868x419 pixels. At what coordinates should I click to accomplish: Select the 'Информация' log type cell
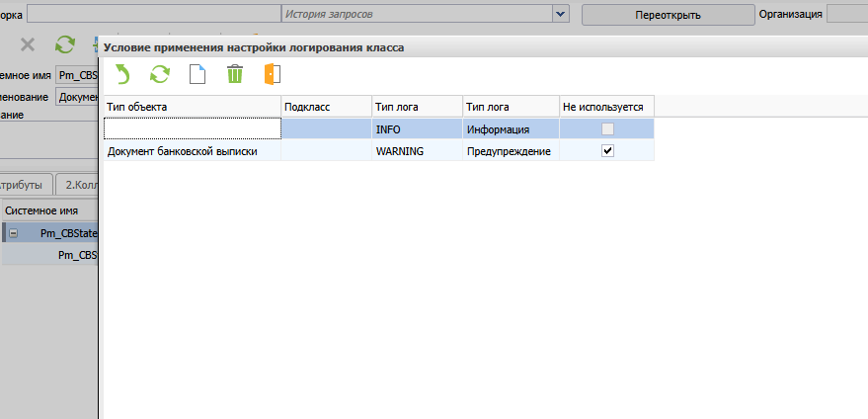coord(510,129)
